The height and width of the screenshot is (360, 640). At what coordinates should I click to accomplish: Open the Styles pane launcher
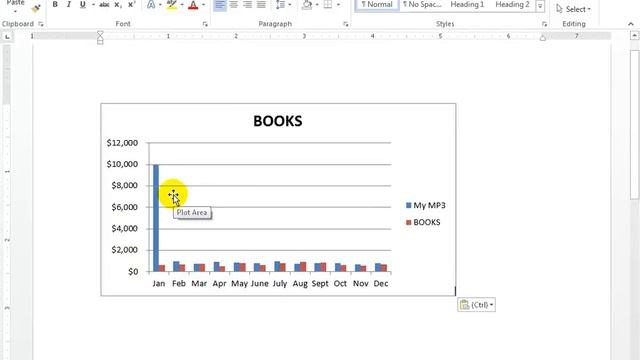coord(544,24)
